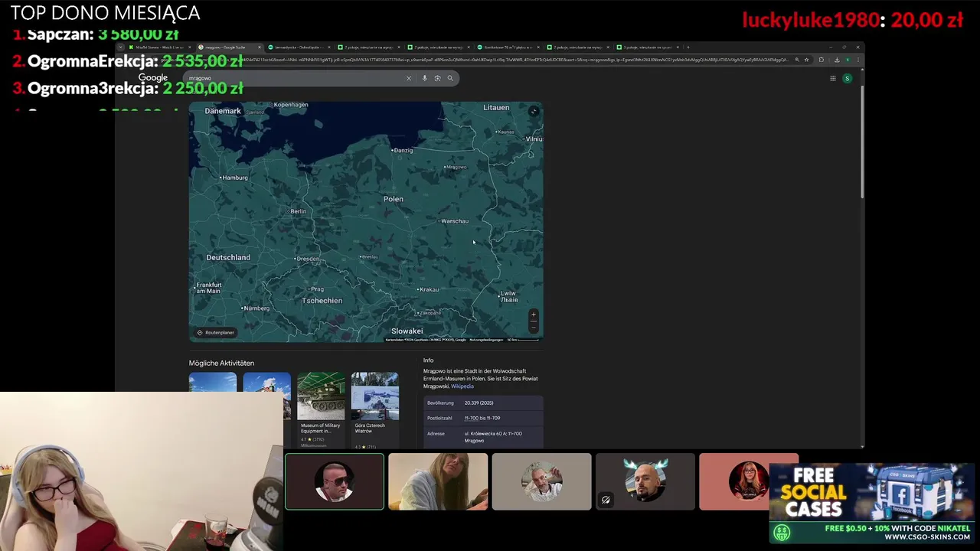Click the Bevölkerung 20.339 row

tap(484, 403)
